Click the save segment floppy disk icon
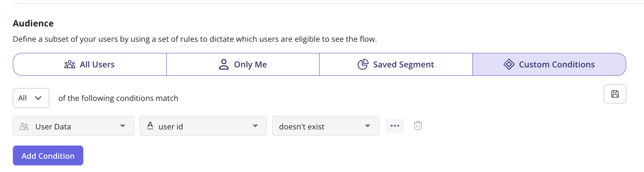Screen dimensions: 644x172 [615, 94]
